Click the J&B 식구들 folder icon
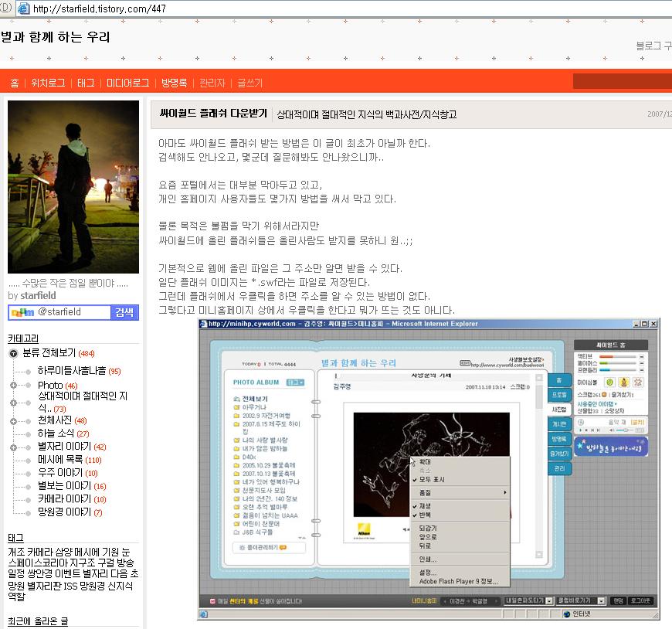 coord(236,532)
